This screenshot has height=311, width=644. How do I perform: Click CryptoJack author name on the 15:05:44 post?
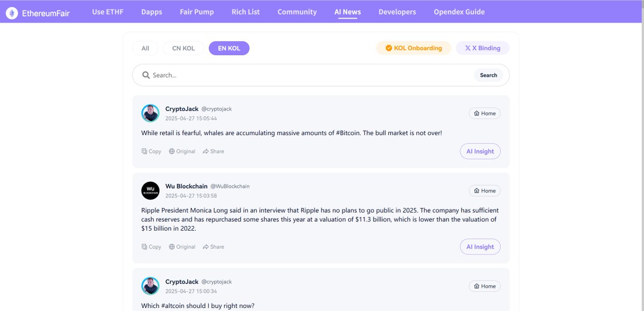pyautogui.click(x=182, y=109)
